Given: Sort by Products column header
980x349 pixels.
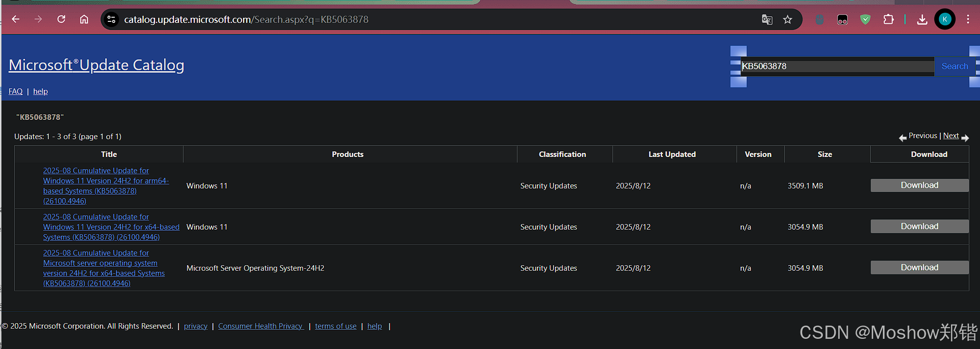Looking at the screenshot, I should [x=348, y=154].
